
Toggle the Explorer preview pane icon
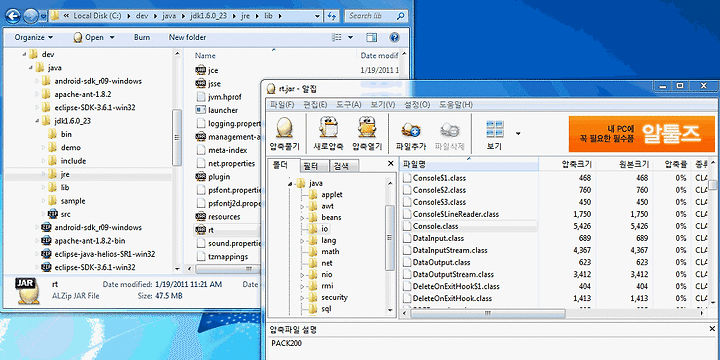point(371,37)
